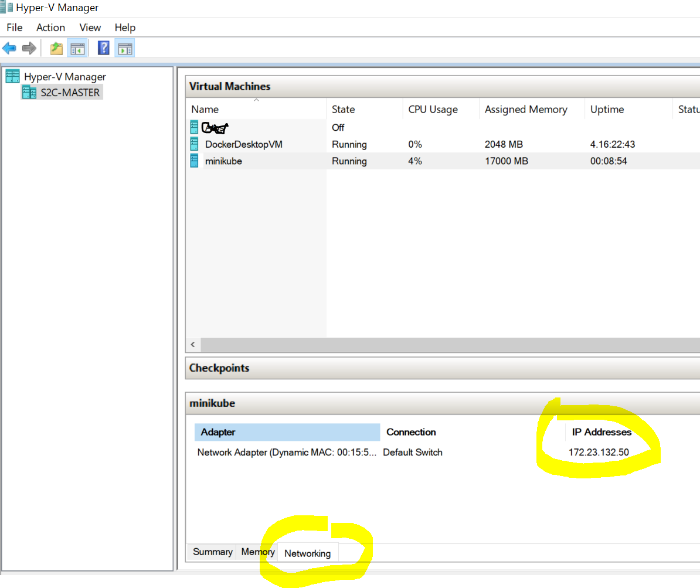
Task: Click the Checkpoints section header
Action: tap(443, 368)
